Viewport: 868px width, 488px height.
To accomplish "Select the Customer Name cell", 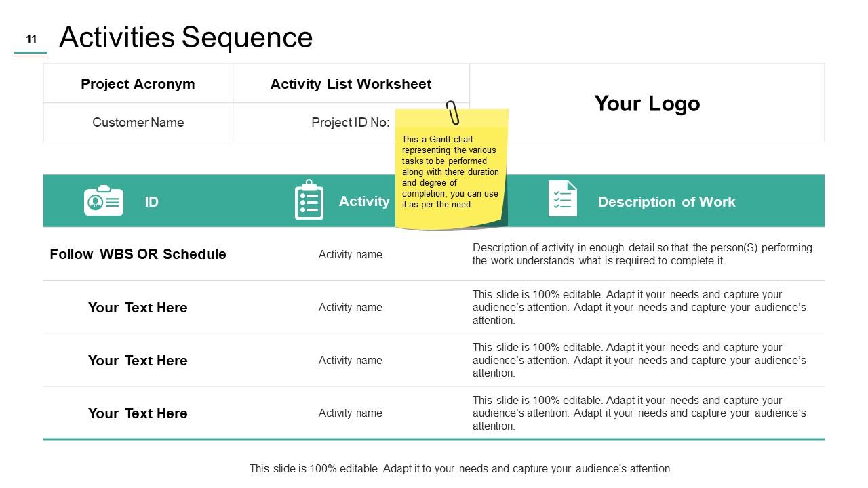I will [138, 123].
